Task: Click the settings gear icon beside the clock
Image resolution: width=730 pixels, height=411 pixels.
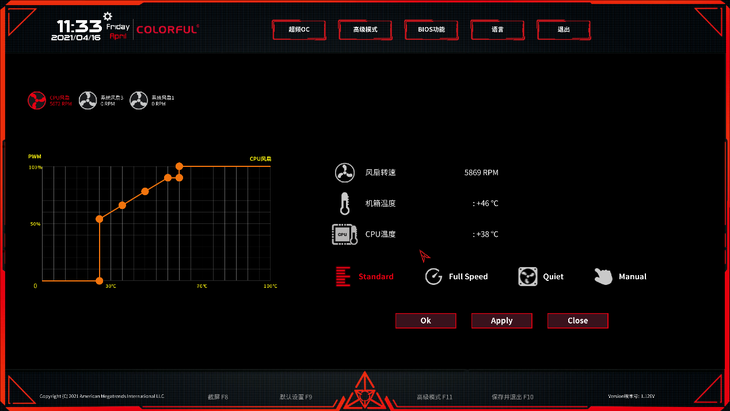Action: click(108, 16)
